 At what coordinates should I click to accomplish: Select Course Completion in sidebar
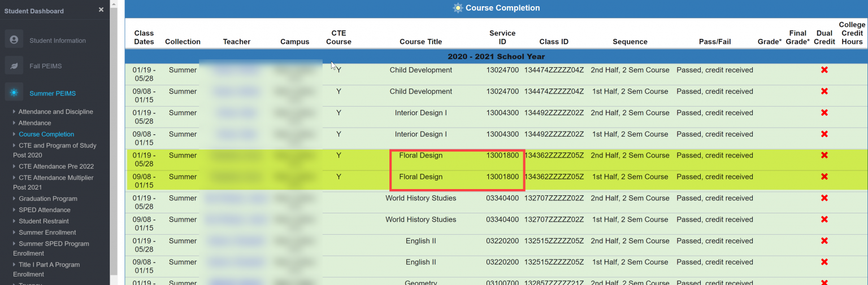point(46,134)
